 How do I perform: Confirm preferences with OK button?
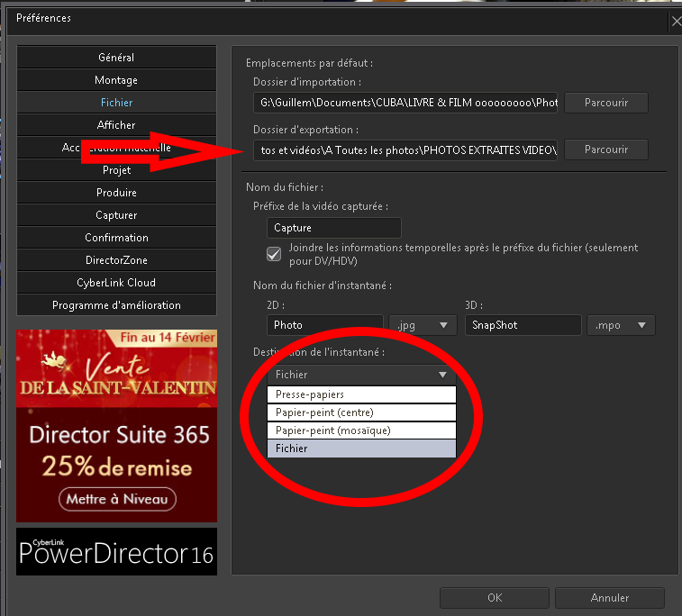tap(495, 598)
